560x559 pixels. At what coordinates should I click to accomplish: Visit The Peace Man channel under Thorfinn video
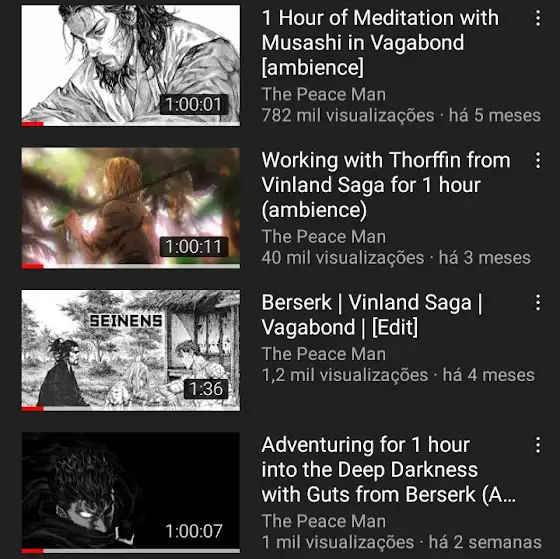pyautogui.click(x=324, y=237)
